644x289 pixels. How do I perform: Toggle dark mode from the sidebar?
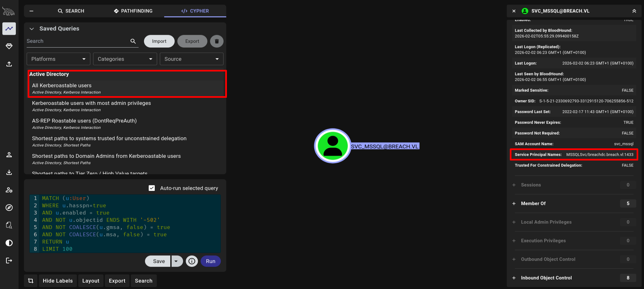click(x=9, y=243)
